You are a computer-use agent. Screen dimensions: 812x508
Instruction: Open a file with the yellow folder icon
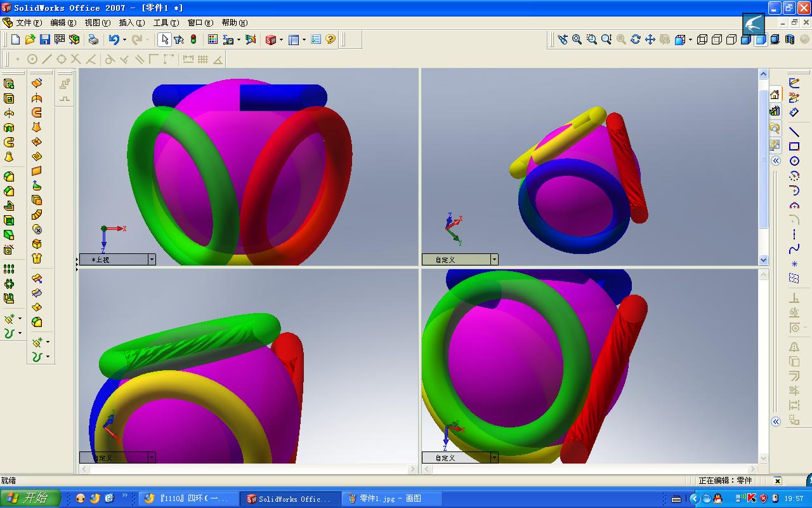30,39
